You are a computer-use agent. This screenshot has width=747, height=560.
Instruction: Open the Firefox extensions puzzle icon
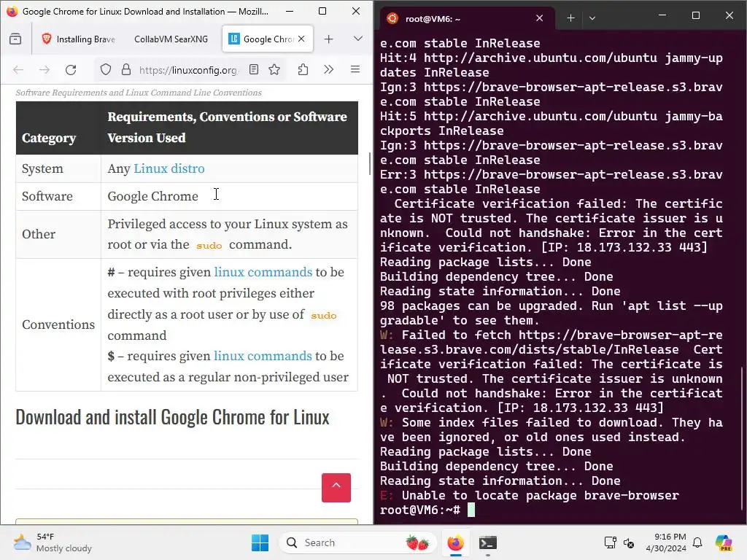[x=303, y=70]
